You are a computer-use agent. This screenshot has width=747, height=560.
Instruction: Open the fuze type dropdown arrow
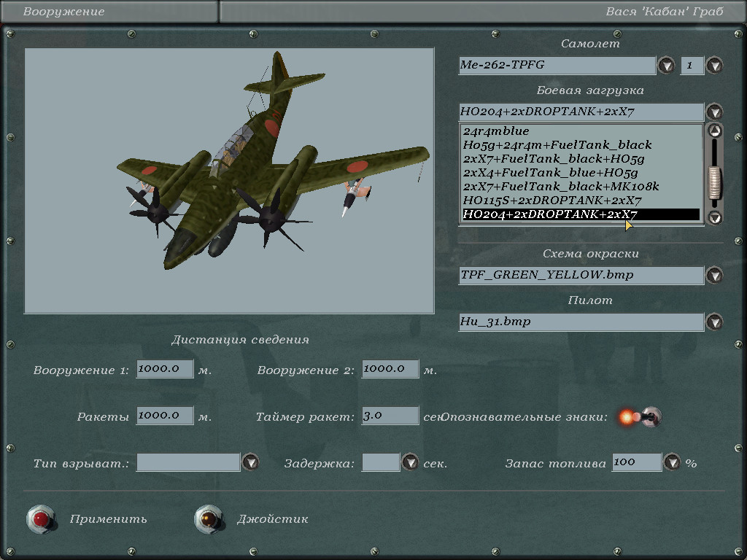coord(251,462)
